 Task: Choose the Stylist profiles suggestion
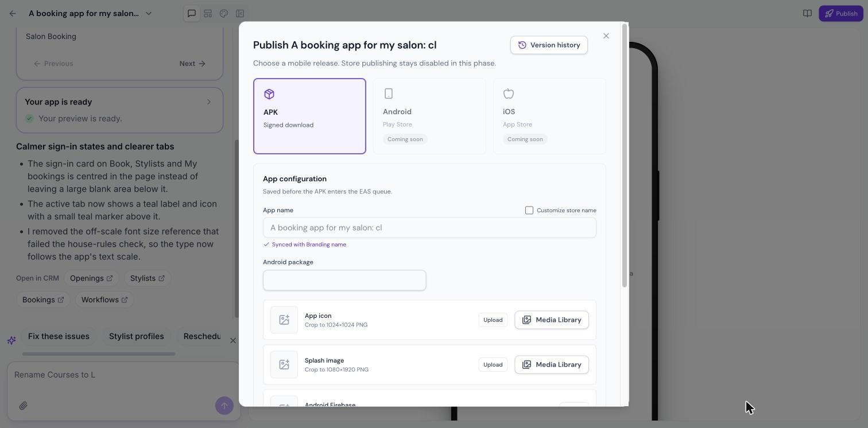137,336
